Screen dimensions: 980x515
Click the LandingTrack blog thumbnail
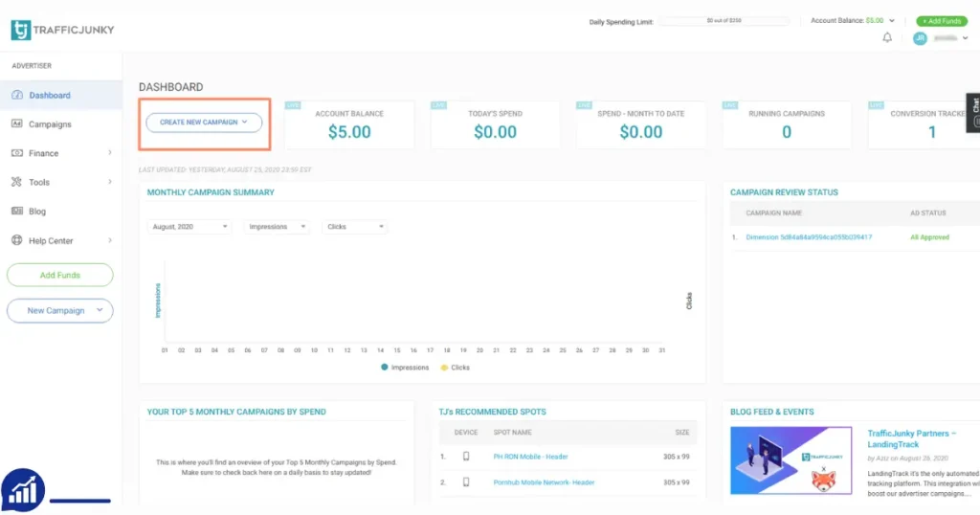(x=791, y=460)
